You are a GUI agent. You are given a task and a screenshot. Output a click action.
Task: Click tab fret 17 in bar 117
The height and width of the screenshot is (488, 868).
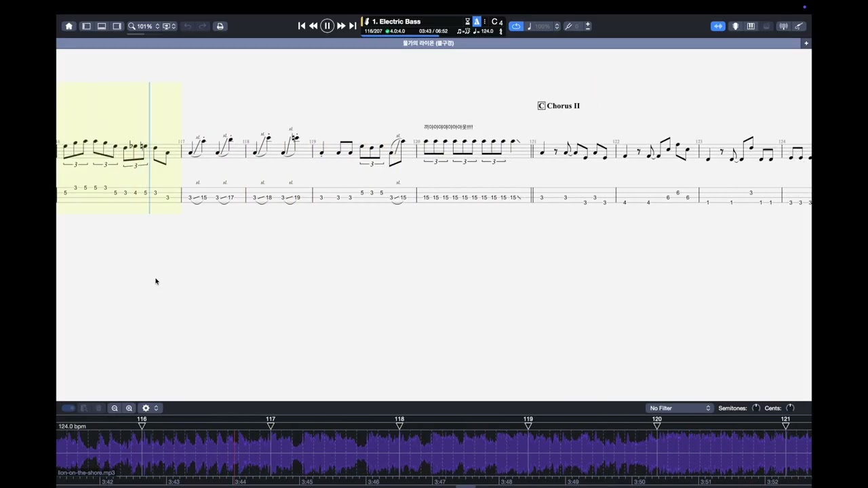231,198
